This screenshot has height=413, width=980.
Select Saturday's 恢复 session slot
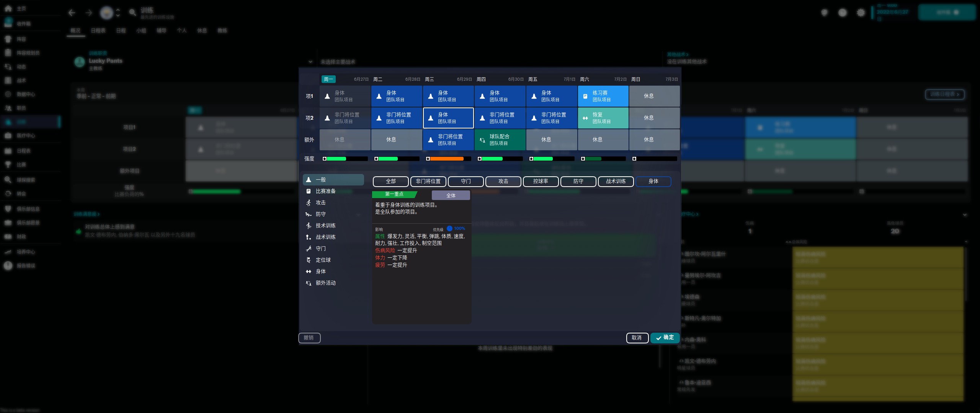[x=603, y=118]
